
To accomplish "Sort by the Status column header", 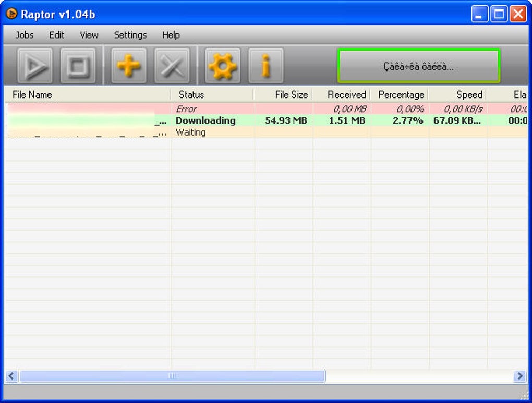I will 212,95.
